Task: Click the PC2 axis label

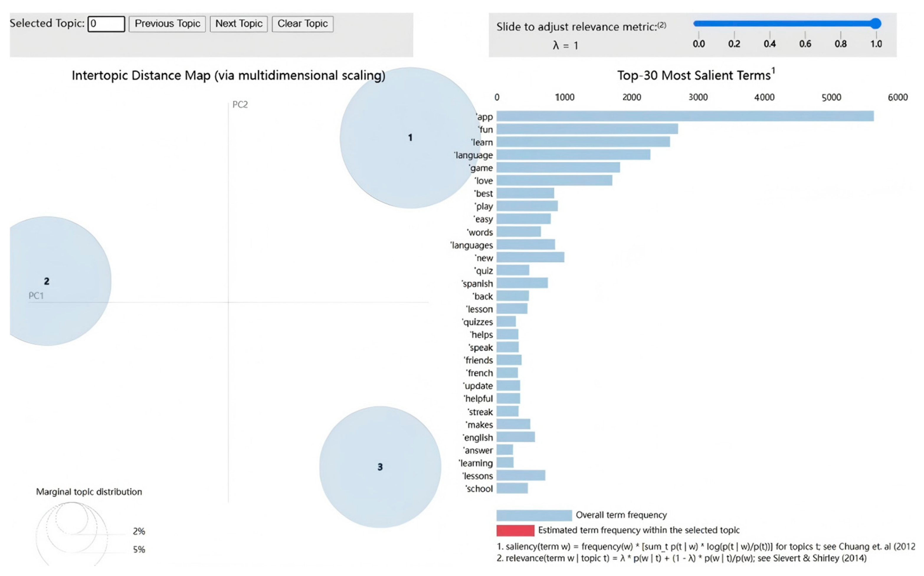Action: click(x=240, y=105)
